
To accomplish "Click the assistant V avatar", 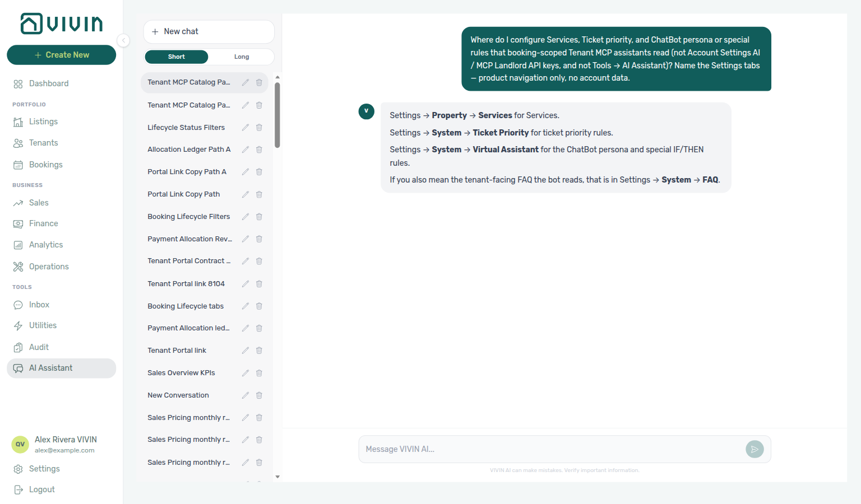I will [366, 111].
